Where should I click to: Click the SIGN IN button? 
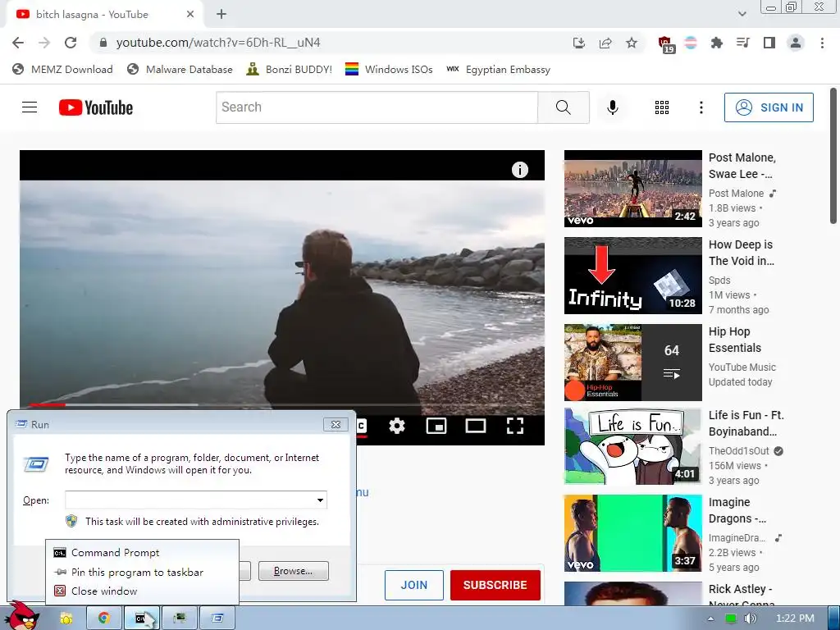click(769, 107)
